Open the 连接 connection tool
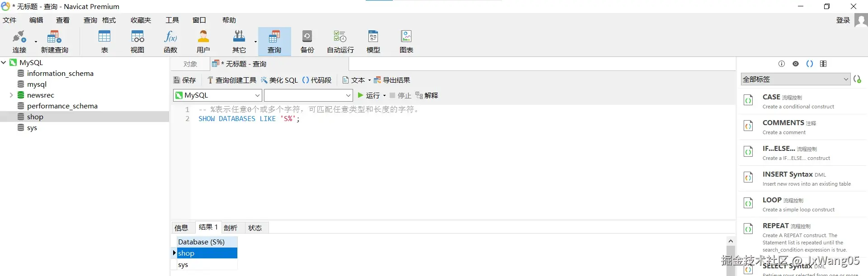This screenshot has height=276, width=868. (x=19, y=42)
